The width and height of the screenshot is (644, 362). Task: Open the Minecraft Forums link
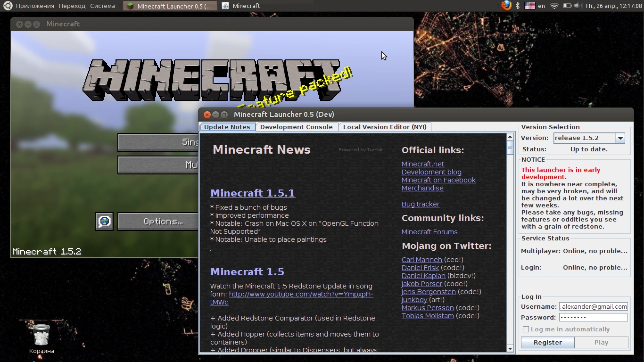pyautogui.click(x=429, y=232)
